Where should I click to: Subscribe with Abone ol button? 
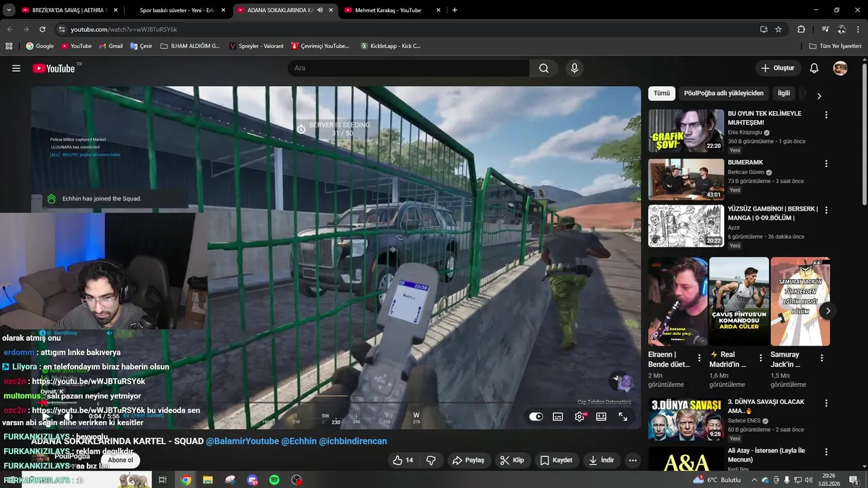tap(121, 460)
